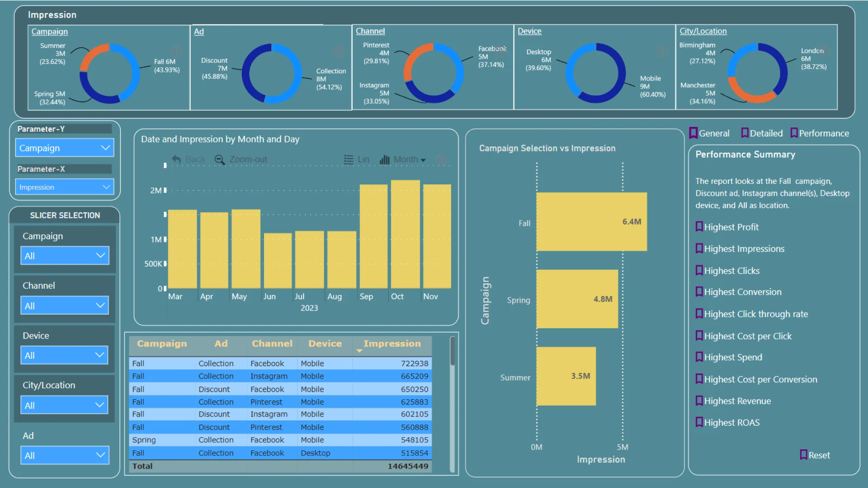Select the Highest Conversion bookmark
The height and width of the screenshot is (488, 868).
pyautogui.click(x=738, y=292)
